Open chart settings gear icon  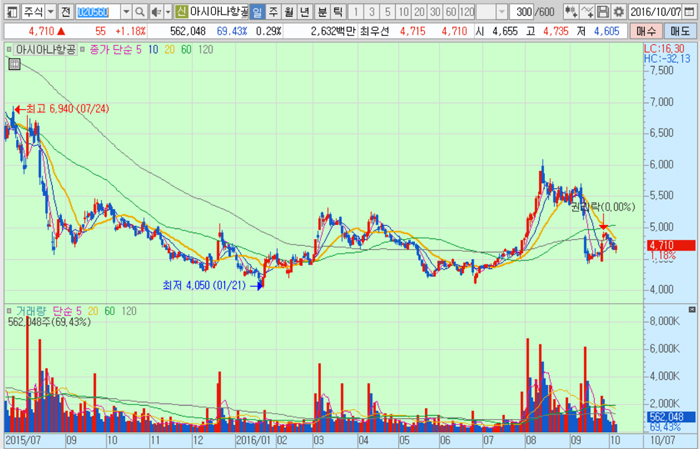click(x=618, y=12)
